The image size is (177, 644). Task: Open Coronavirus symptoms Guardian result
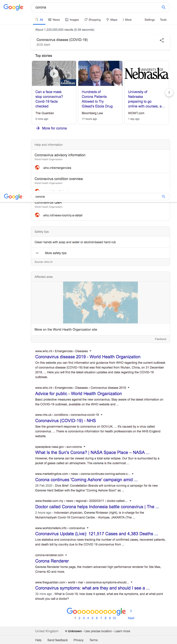(92, 588)
